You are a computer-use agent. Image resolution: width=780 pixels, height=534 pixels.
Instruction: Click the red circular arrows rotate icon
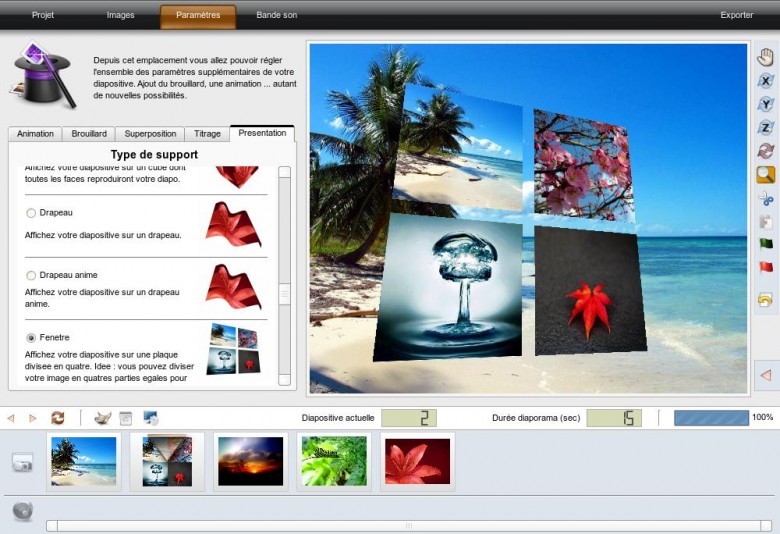pos(766,151)
